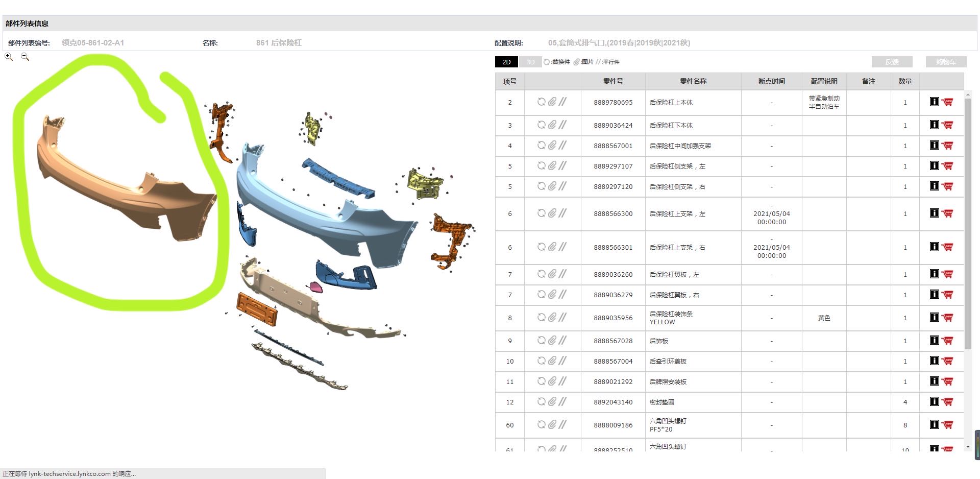Zoom out of the parts diagram
The image size is (980, 479).
coord(24,57)
